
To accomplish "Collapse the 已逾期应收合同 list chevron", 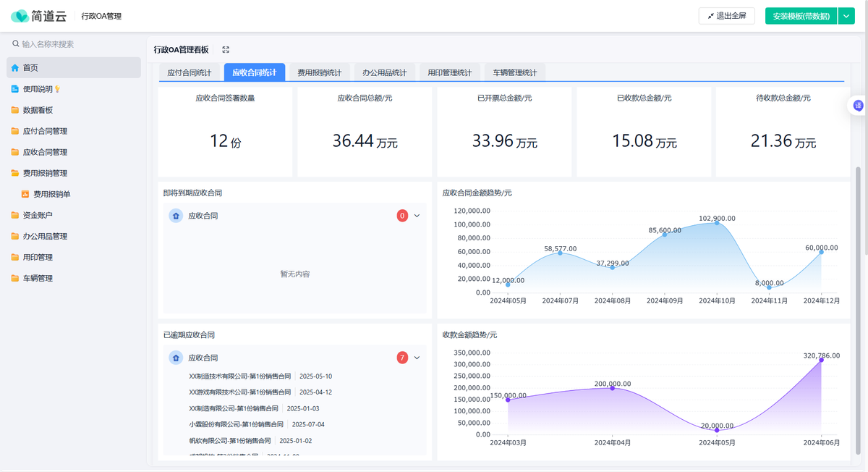I will tap(417, 357).
